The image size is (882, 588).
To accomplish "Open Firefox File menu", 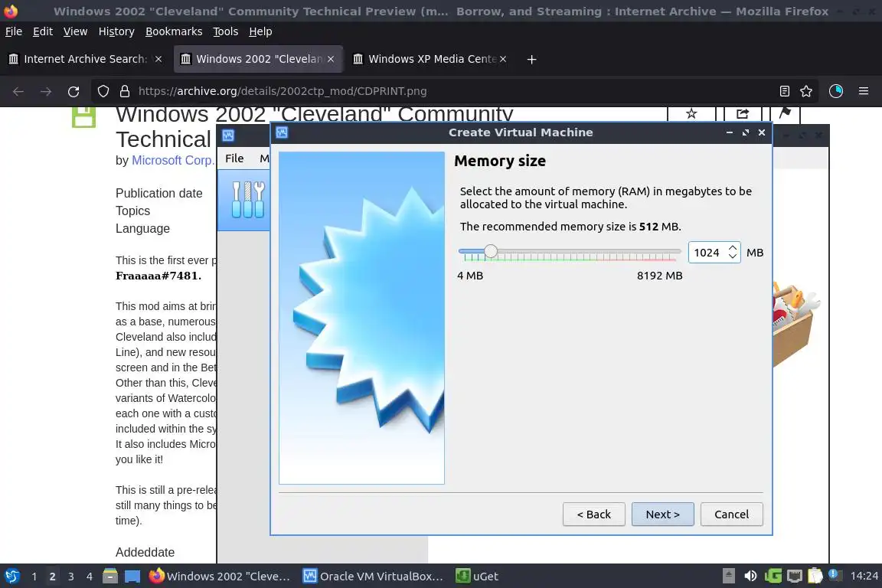I will (14, 31).
